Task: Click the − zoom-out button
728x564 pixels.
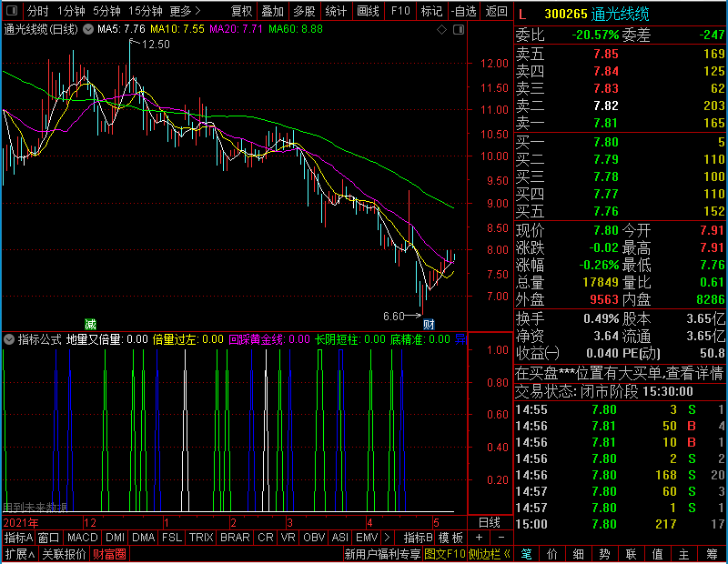Action: (x=501, y=538)
